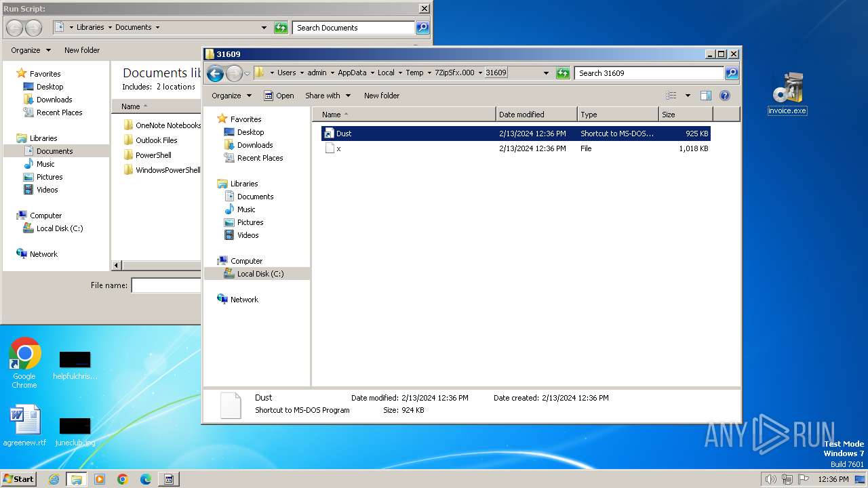Select Music in the Run Script dialog sidebar

[45, 164]
